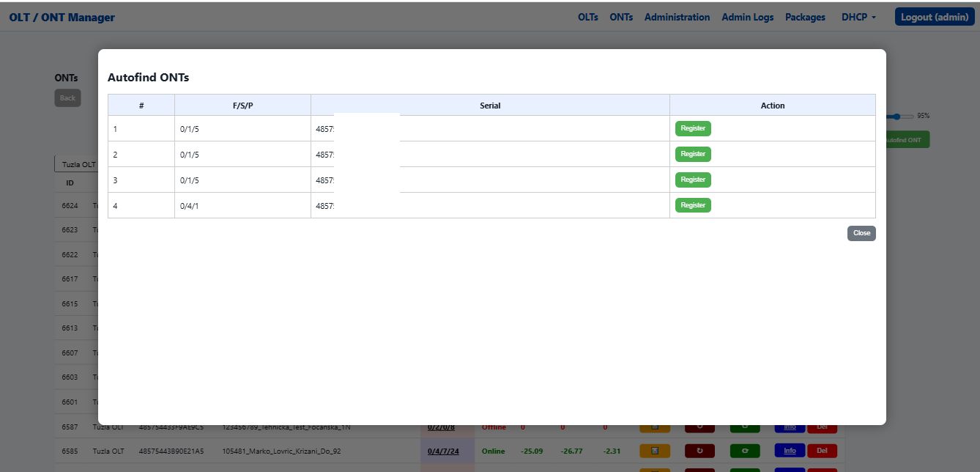Refresh configuration for ONT 6587

pos(744,427)
